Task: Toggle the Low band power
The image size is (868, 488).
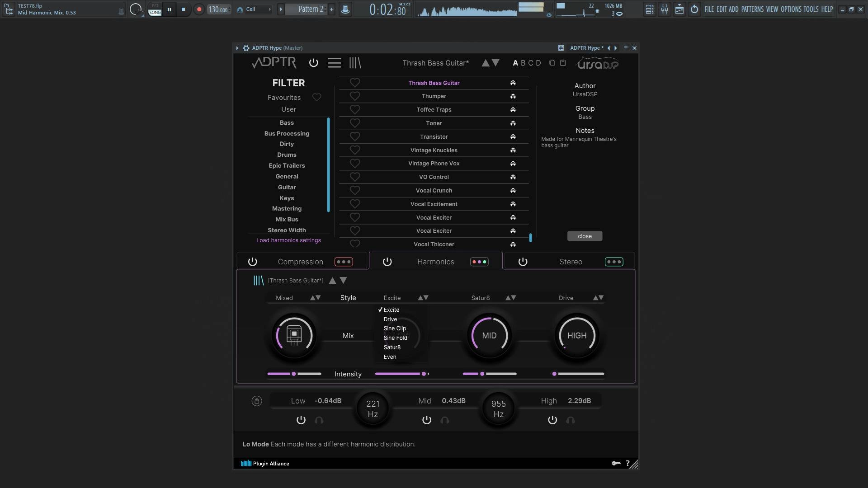Action: pyautogui.click(x=301, y=420)
